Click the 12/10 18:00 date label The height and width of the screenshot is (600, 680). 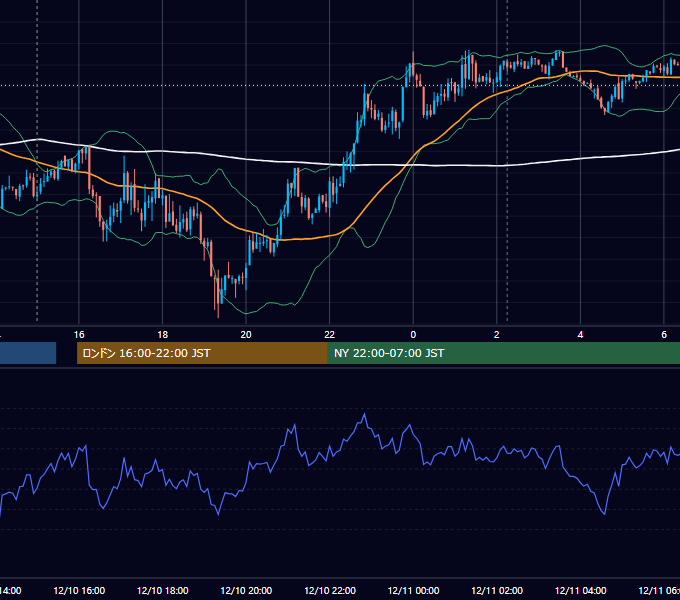(163, 590)
